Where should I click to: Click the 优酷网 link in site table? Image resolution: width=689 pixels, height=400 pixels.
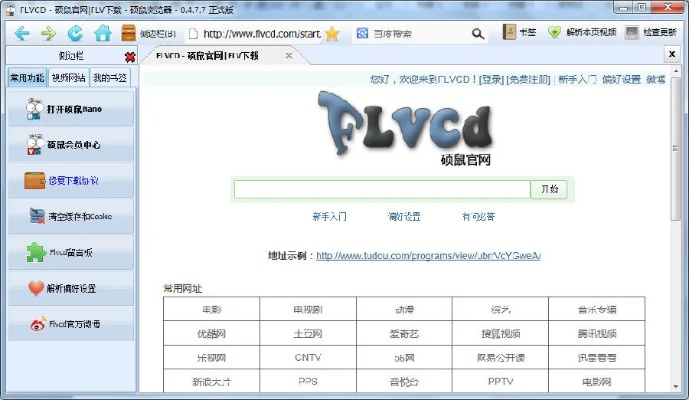tap(211, 333)
